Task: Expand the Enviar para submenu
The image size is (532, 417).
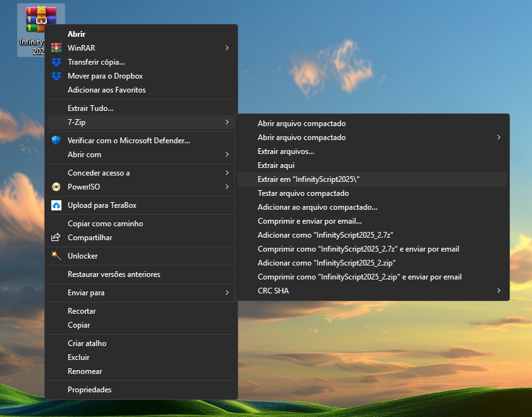Action: 227,293
